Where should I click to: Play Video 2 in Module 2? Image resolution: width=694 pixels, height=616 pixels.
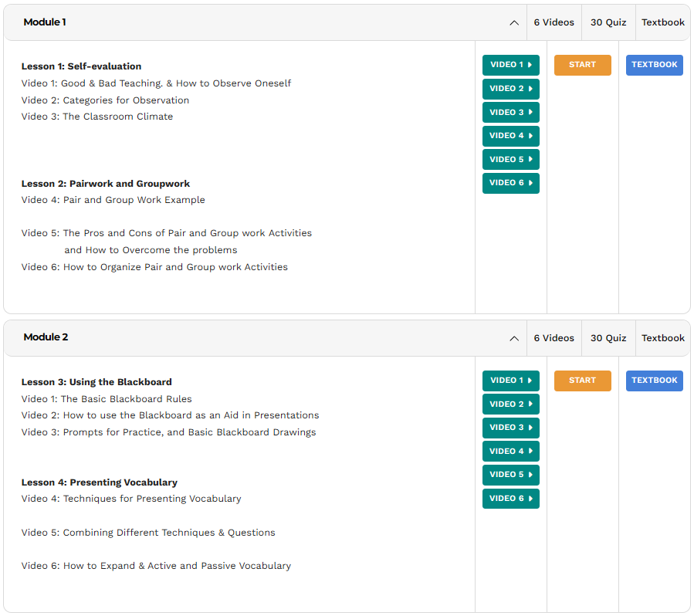tap(510, 404)
